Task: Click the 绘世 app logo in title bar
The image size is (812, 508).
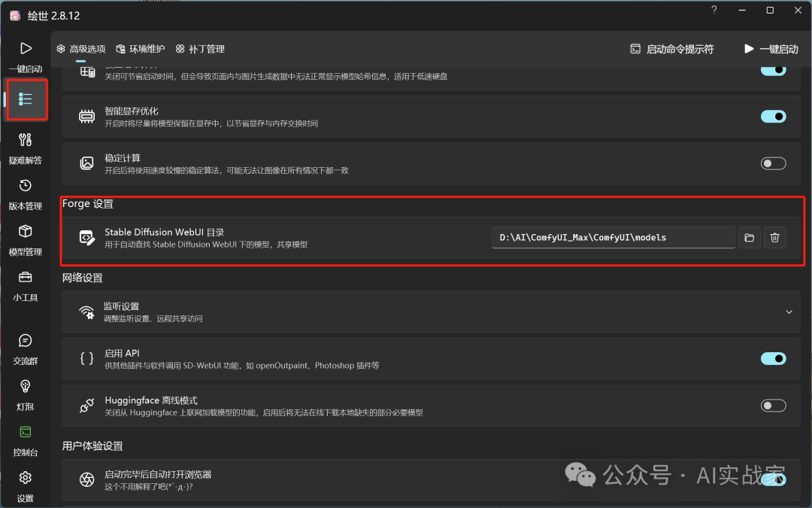Action: (15, 16)
